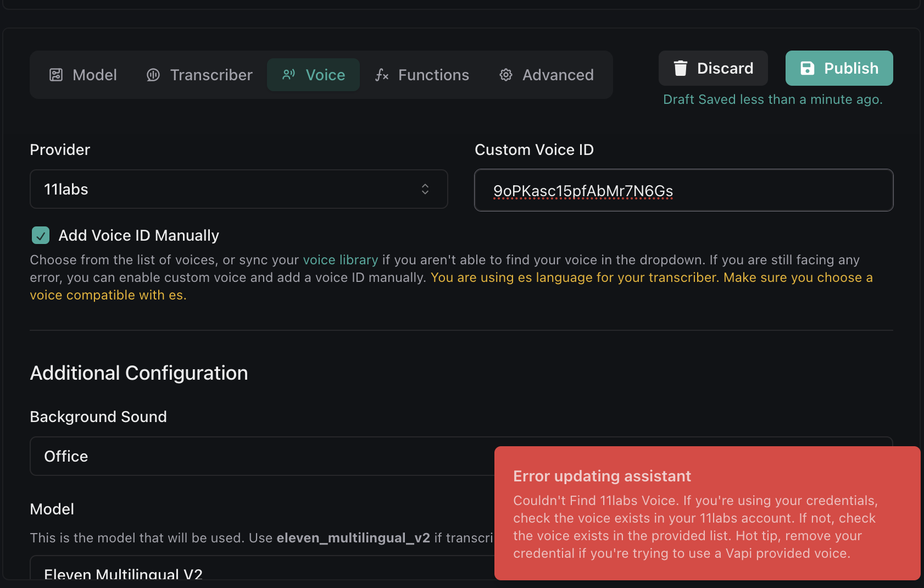Click the chevron icon on the Provider selector
The width and height of the screenshot is (924, 588).
[x=426, y=189]
